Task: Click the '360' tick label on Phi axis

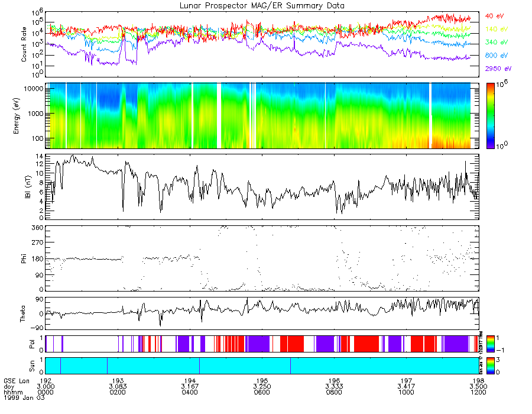Action: click(x=38, y=227)
